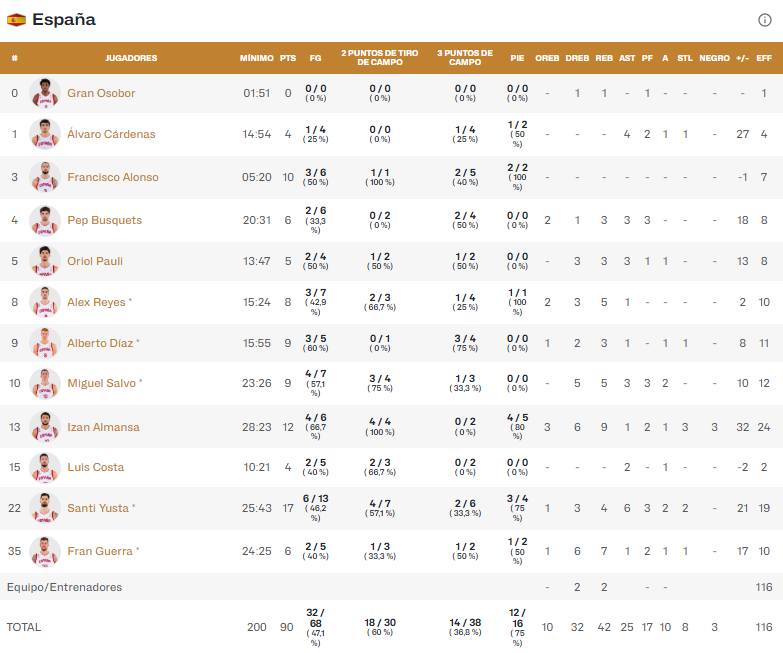Select Santi Yusta's avatar
The width and height of the screenshot is (783, 653).
point(45,508)
